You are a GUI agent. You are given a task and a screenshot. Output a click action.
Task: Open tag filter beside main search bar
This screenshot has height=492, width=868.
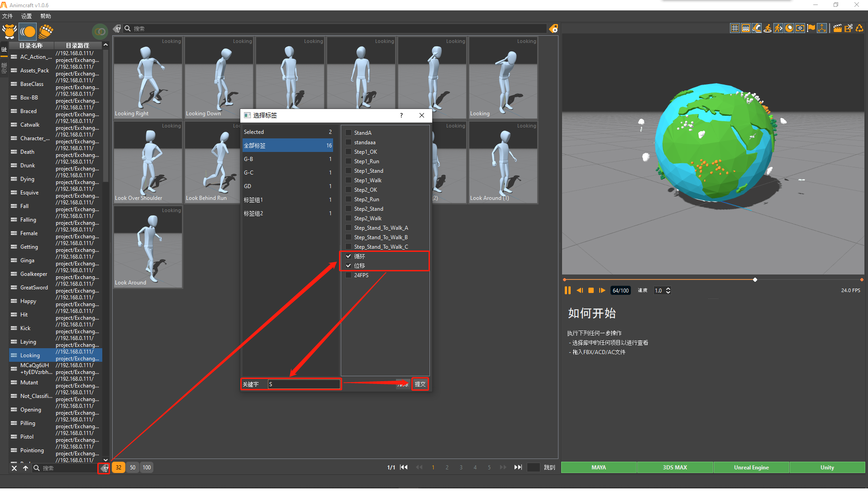click(x=117, y=28)
